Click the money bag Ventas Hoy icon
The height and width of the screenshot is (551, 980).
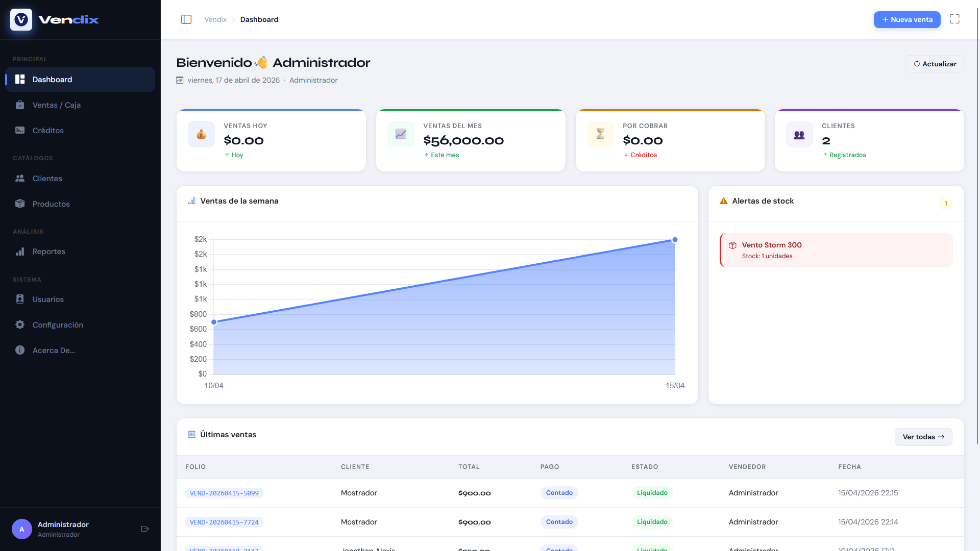pyautogui.click(x=201, y=134)
